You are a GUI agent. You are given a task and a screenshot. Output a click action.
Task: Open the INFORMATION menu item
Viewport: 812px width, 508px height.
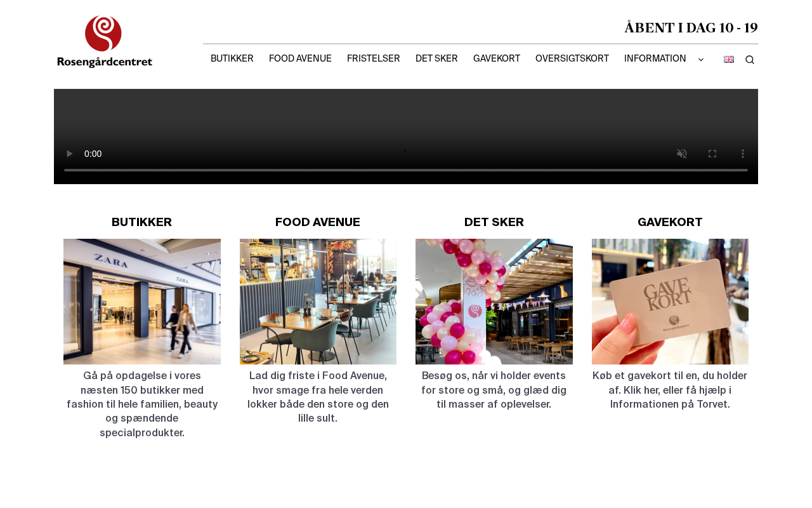click(x=655, y=58)
